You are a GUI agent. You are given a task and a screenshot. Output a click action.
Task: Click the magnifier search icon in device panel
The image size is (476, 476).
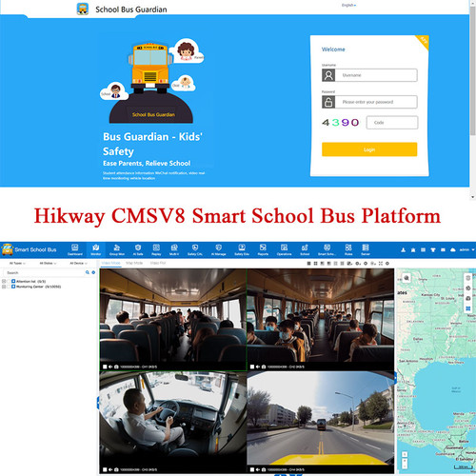(88, 272)
